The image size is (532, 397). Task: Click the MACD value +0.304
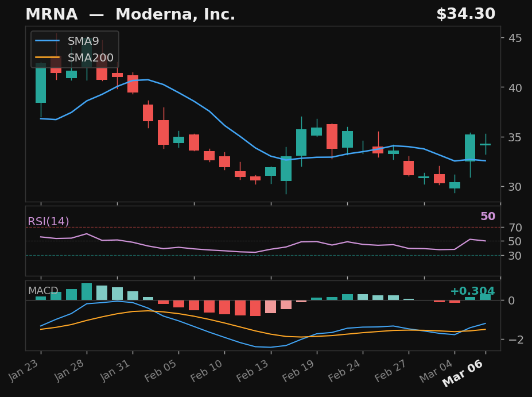[x=473, y=291]
